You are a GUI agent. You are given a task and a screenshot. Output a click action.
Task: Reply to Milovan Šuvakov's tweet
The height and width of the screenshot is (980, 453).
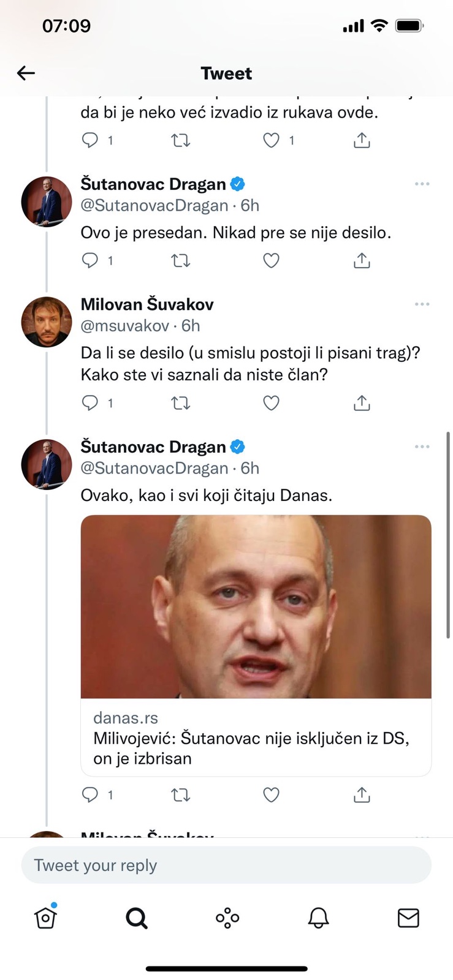pos(90,403)
